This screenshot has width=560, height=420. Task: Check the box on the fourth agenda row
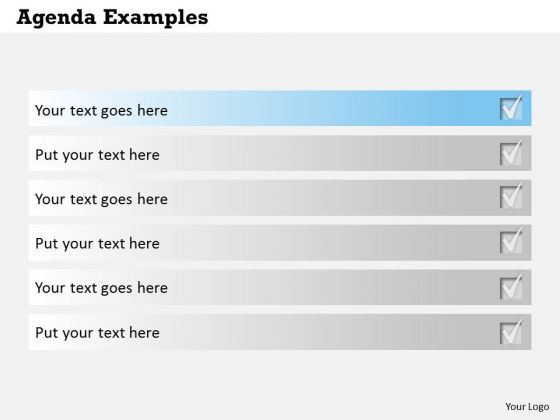pos(511,241)
